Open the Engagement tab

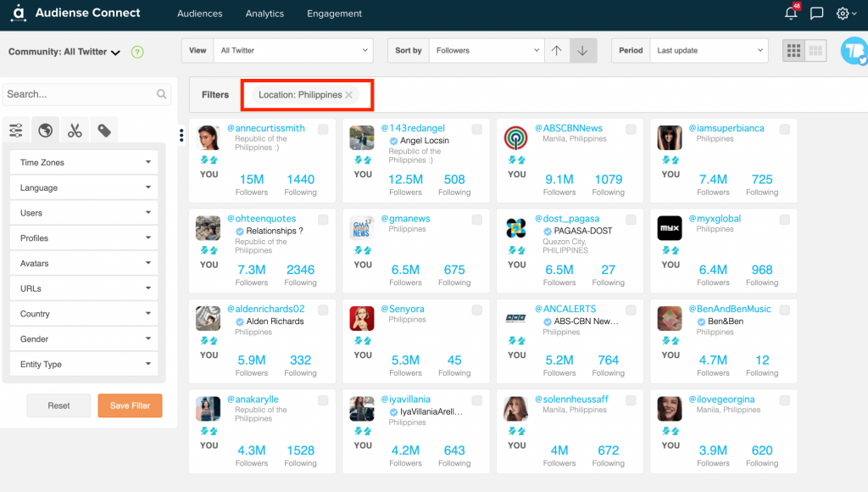(334, 14)
